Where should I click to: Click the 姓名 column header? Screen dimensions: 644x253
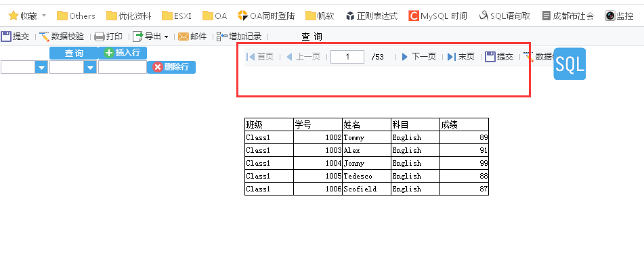pyautogui.click(x=367, y=124)
